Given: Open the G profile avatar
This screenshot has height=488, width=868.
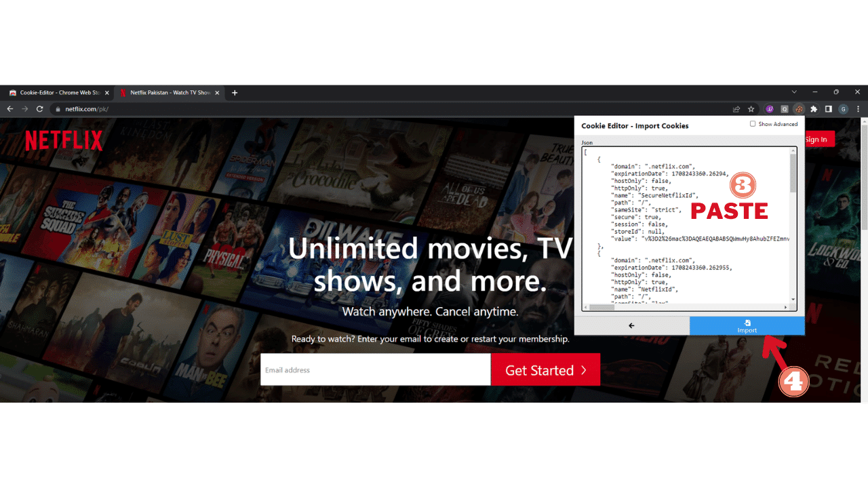Looking at the screenshot, I should click(844, 109).
